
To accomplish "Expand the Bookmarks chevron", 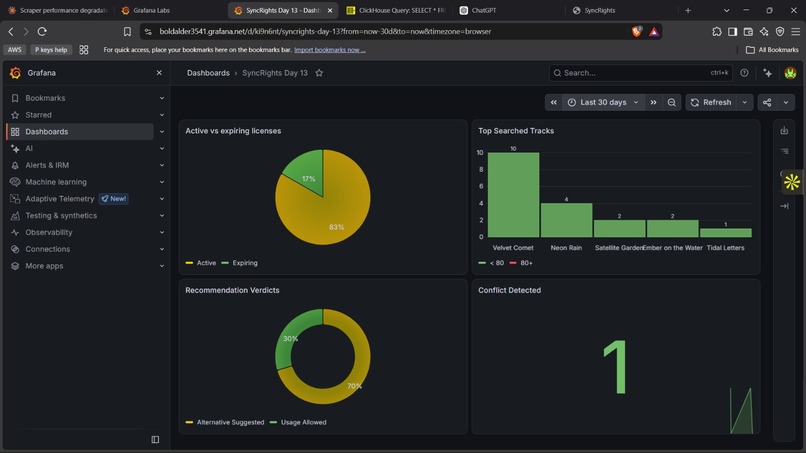I will [x=162, y=98].
